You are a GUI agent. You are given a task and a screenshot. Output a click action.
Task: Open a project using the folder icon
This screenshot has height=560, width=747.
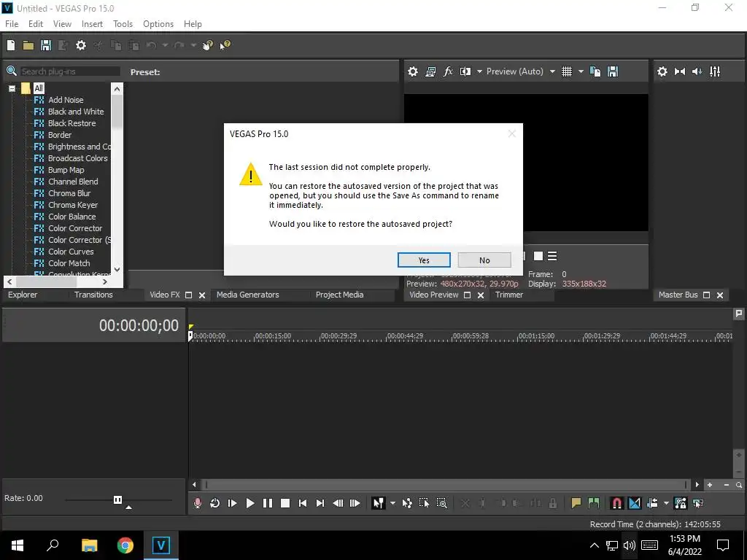[x=28, y=45]
